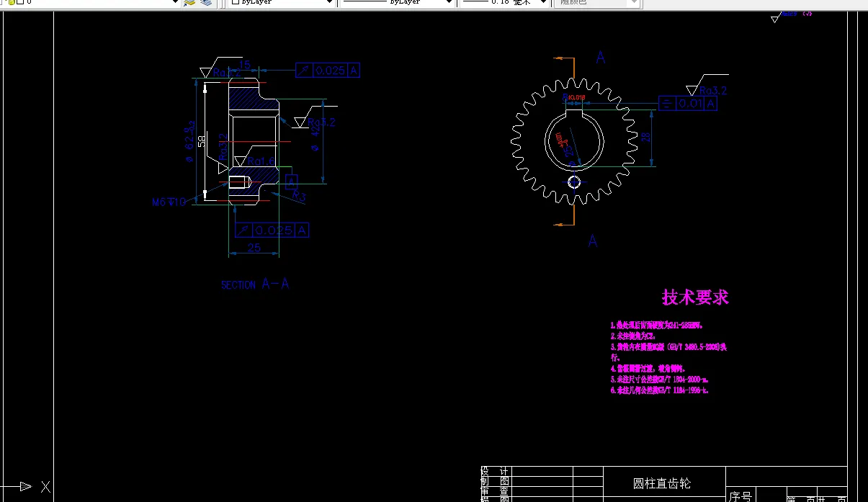
Task: Select technical requirement line 6 text
Action: [659, 390]
